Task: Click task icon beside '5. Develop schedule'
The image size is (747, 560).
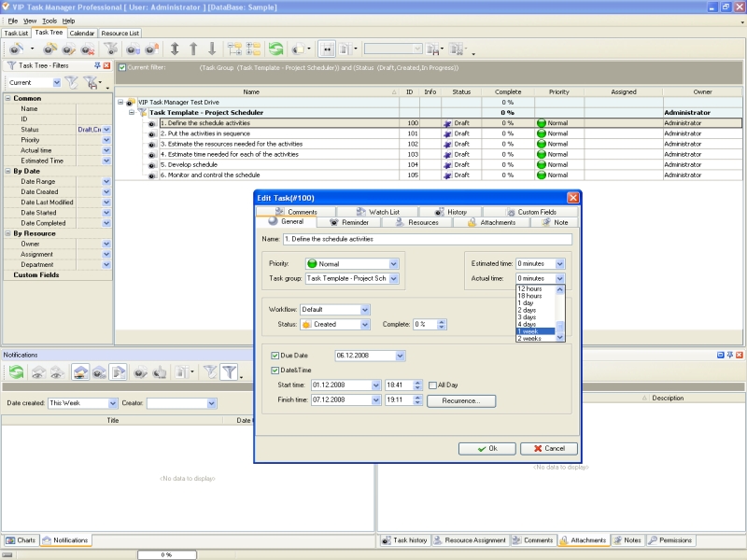Action: pyautogui.click(x=152, y=165)
